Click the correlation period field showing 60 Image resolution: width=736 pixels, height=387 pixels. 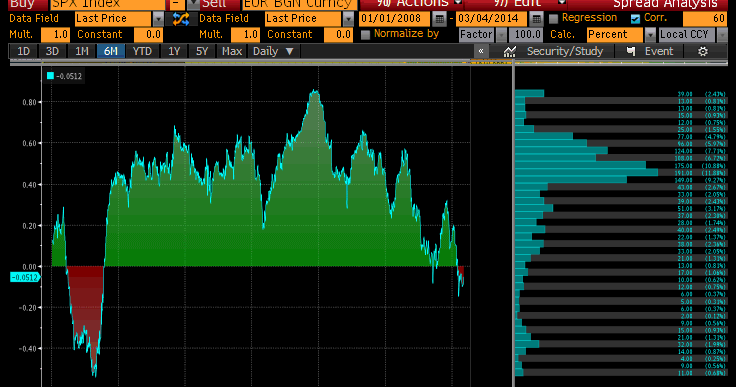(x=705, y=19)
